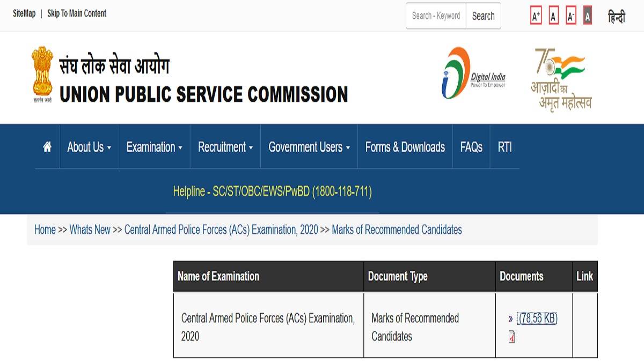Click the Home icon in navigation bar

coord(46,146)
